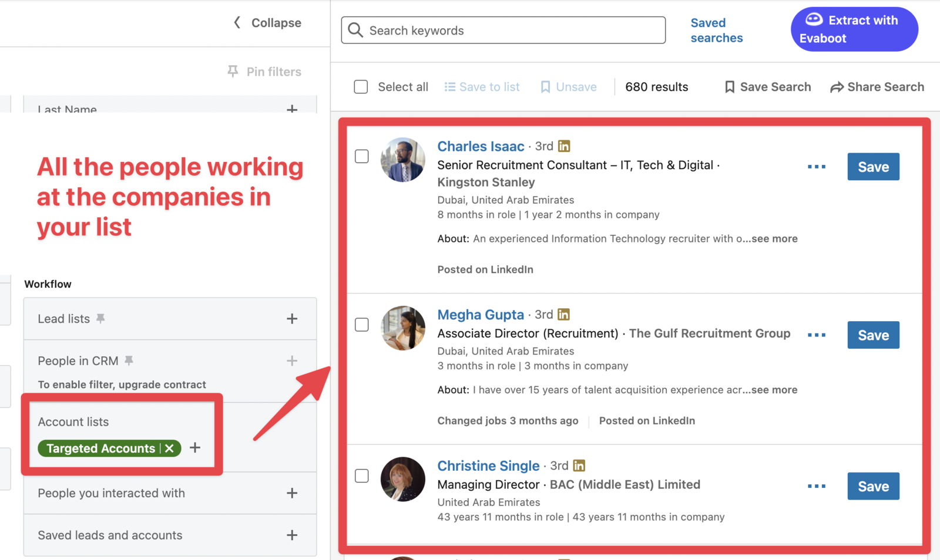Click the Search keywords field
The width and height of the screenshot is (940, 560).
(503, 30)
